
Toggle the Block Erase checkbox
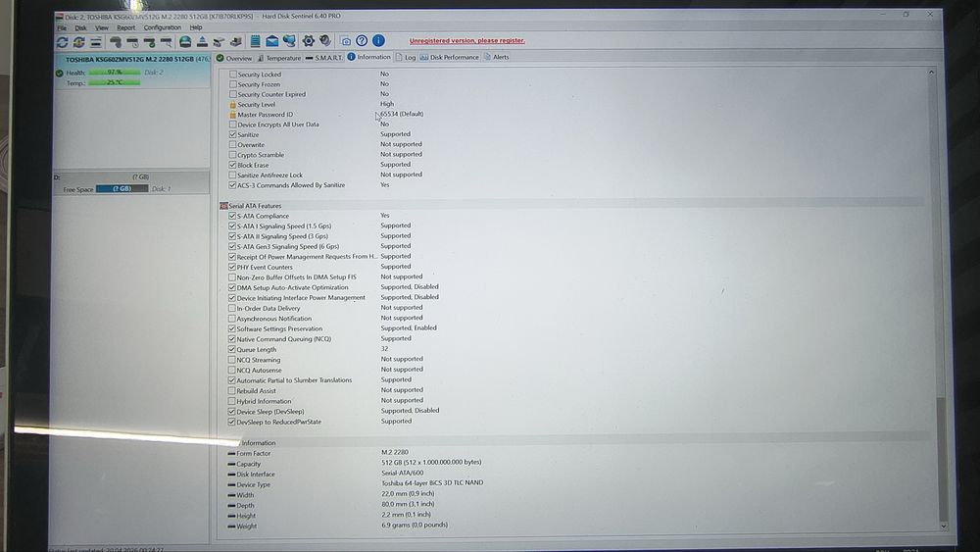(x=232, y=165)
